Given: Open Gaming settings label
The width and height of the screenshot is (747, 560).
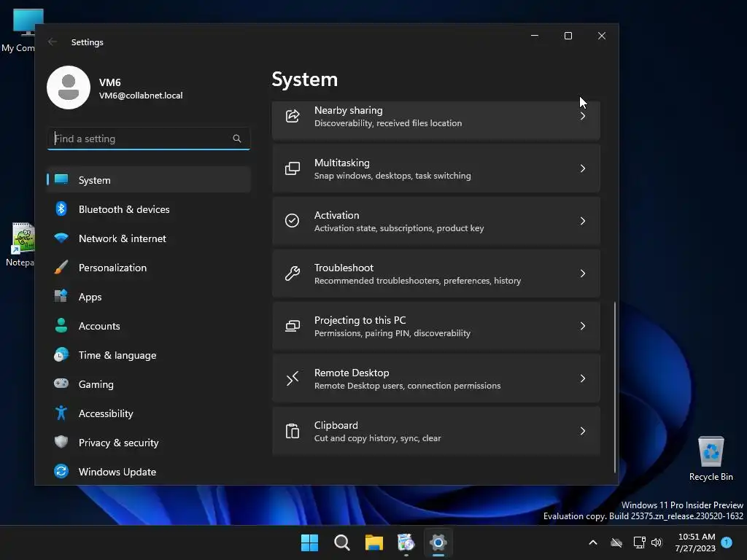Looking at the screenshot, I should pos(96,384).
